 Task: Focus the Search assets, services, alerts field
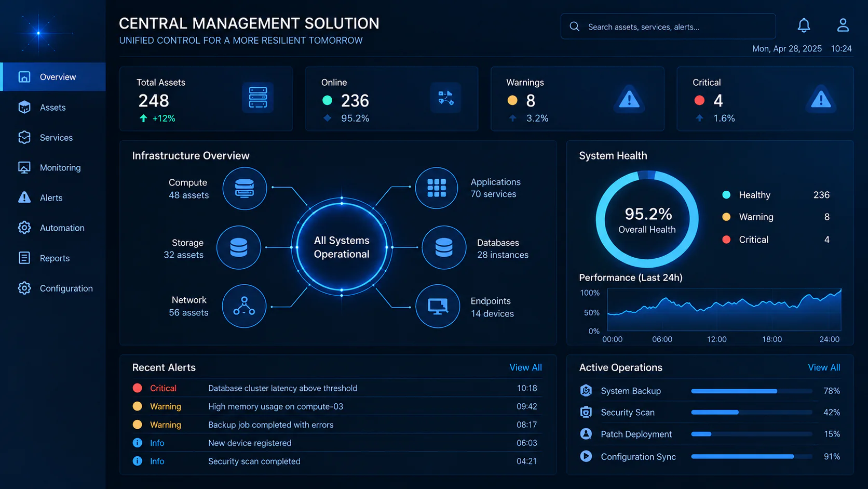[x=668, y=27]
